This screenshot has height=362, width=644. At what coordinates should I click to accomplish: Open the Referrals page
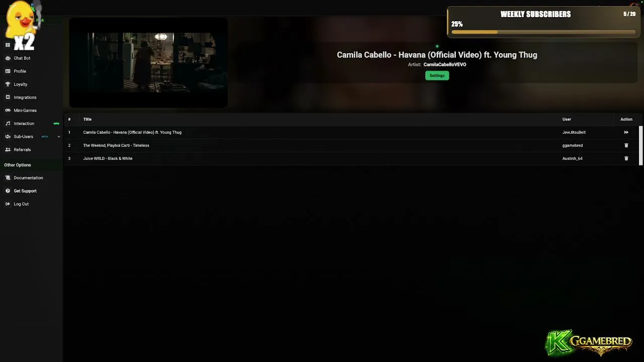(22, 150)
